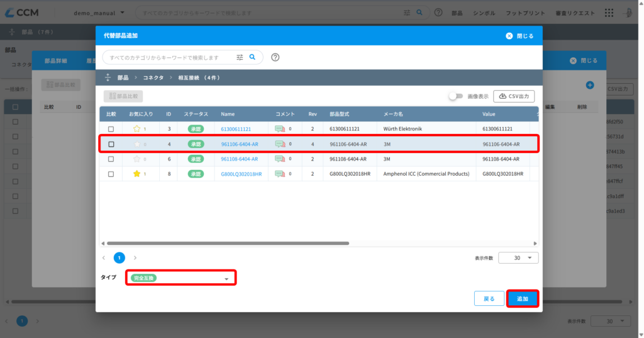Click the blue plus add icon in background panel
This screenshot has width=644, height=338.
click(590, 85)
